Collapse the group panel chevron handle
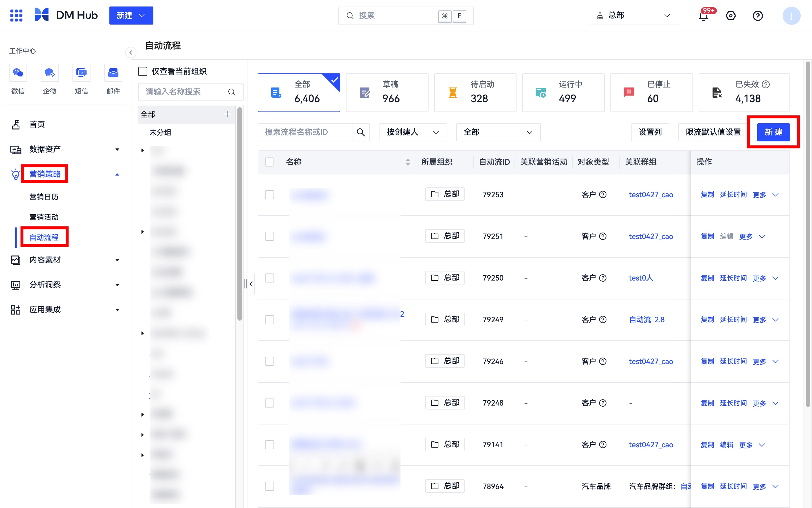812x508 pixels. pyautogui.click(x=251, y=284)
